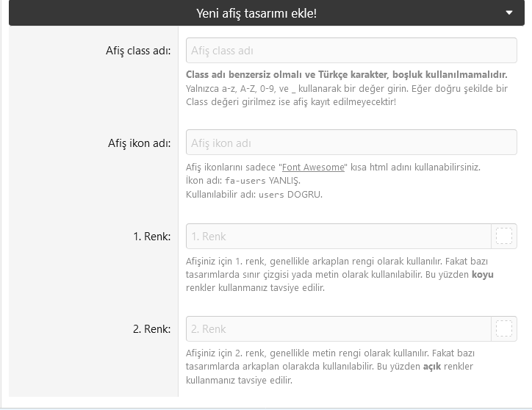The image size is (532, 410).
Task: Click the "Afiş class adı:" label
Action: tap(138, 51)
